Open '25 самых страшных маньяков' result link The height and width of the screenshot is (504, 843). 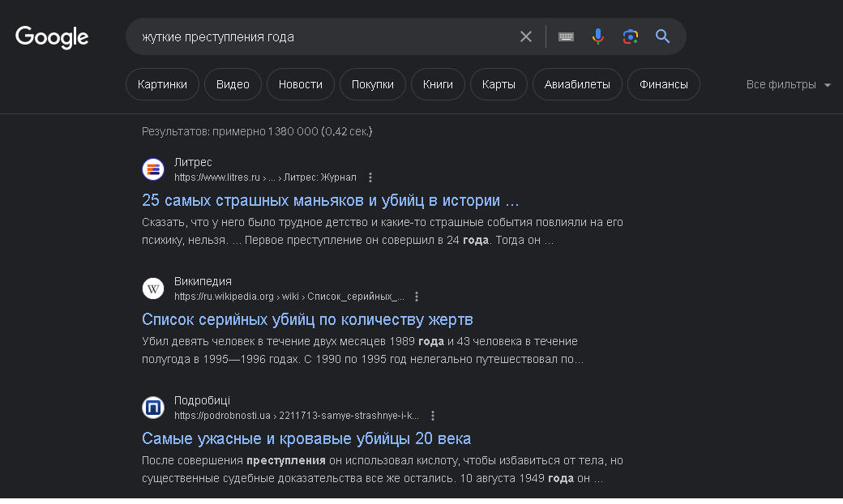tap(330, 200)
